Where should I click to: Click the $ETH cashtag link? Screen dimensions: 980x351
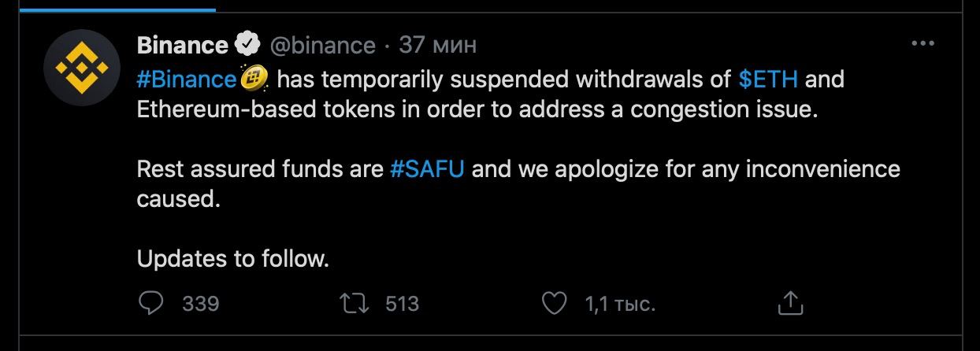768,79
